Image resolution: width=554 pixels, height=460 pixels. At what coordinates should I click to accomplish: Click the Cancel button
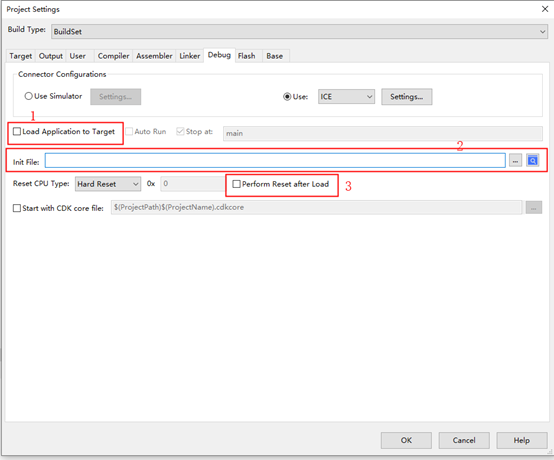464,440
